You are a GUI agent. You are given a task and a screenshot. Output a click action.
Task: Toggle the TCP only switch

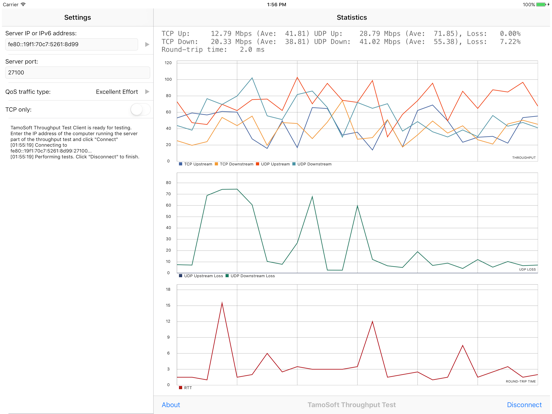coord(140,109)
